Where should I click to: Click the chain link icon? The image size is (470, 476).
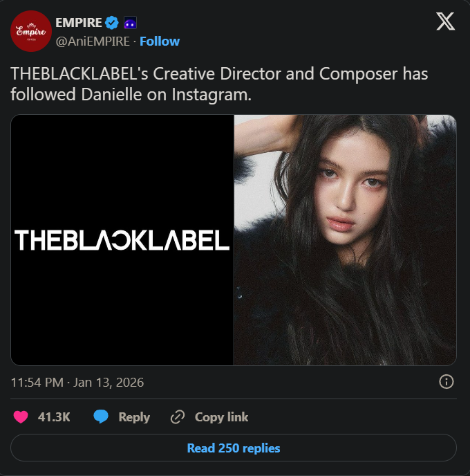pyautogui.click(x=178, y=416)
